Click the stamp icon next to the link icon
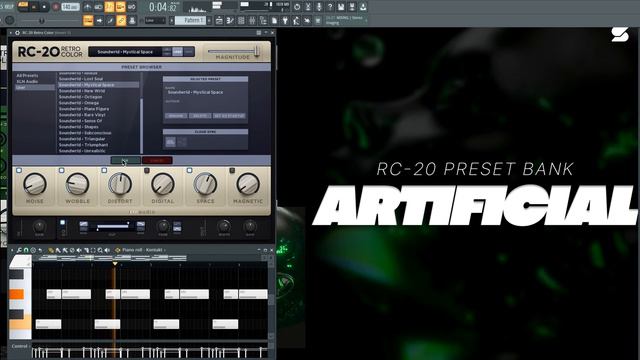The image size is (640, 360). coord(132,20)
